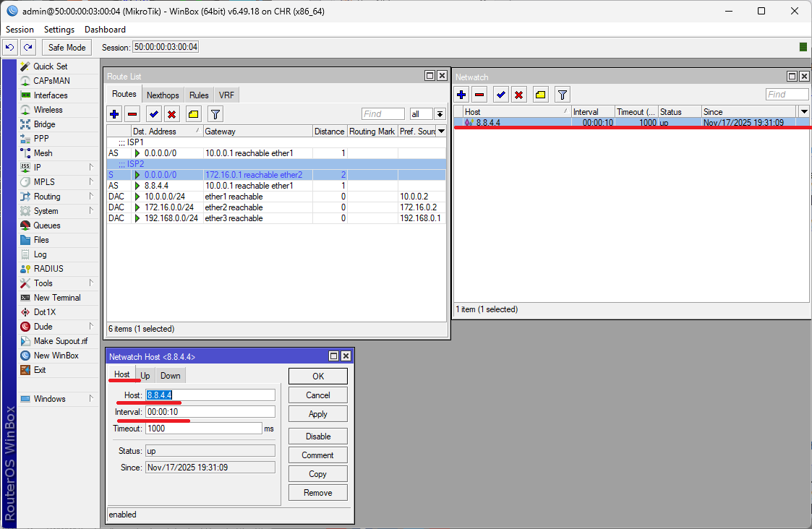Click the yellow Comment icon in Netwatch toolbar

pos(540,95)
